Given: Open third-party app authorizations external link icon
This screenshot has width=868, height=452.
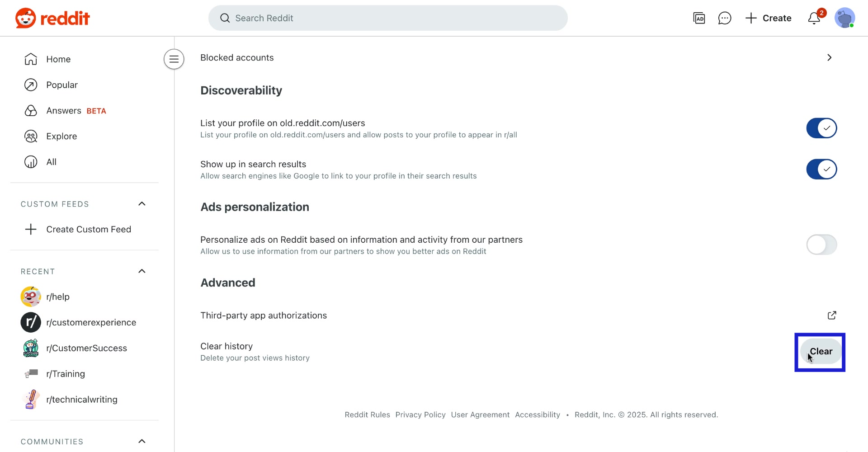Looking at the screenshot, I should (832, 315).
